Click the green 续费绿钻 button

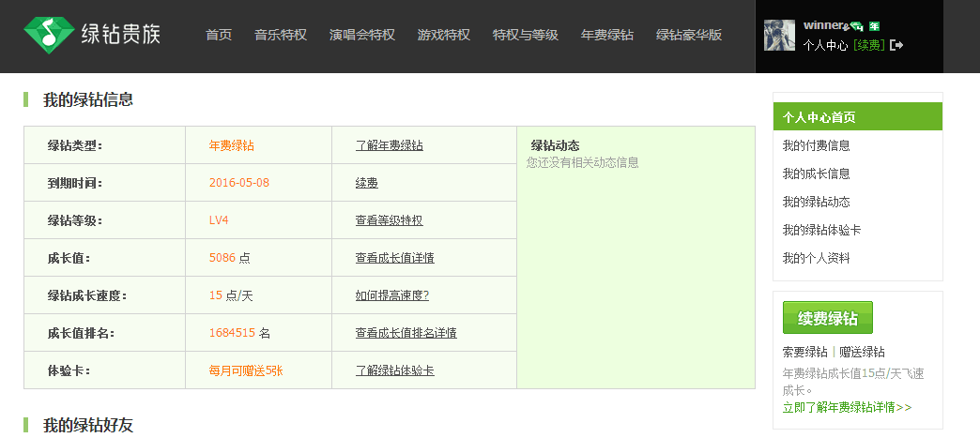[828, 318]
